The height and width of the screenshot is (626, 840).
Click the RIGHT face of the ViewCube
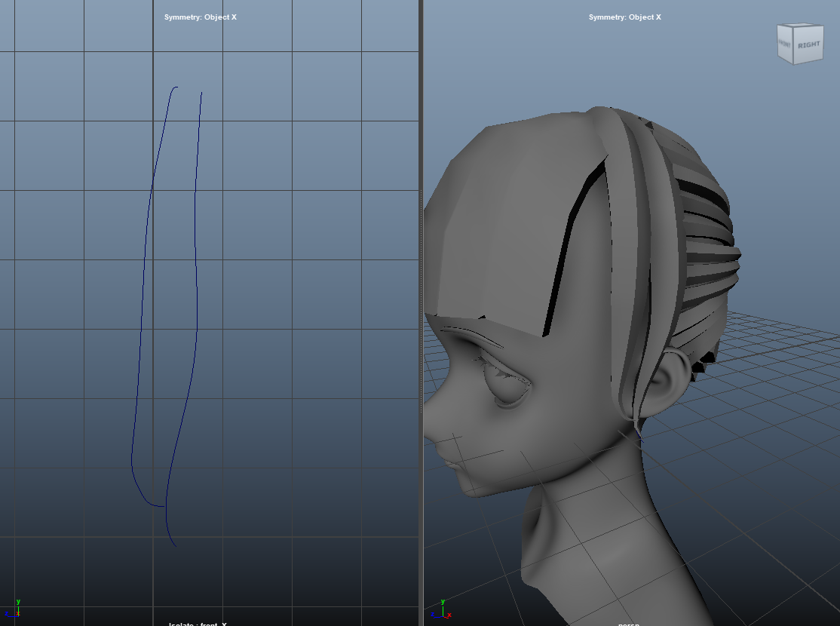click(x=808, y=44)
